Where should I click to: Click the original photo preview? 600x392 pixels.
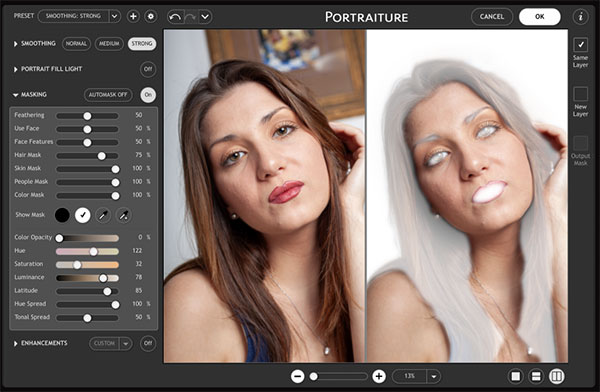(264, 196)
